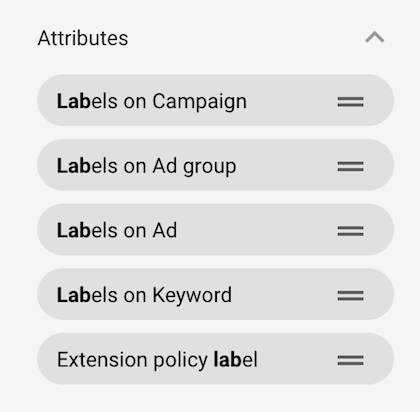
Task: Click blank area inside Labels on Keyword chip
Action: click(283, 295)
